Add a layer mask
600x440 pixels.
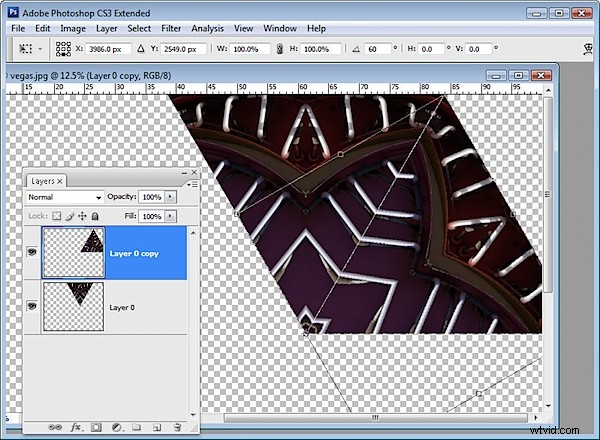tap(96, 427)
